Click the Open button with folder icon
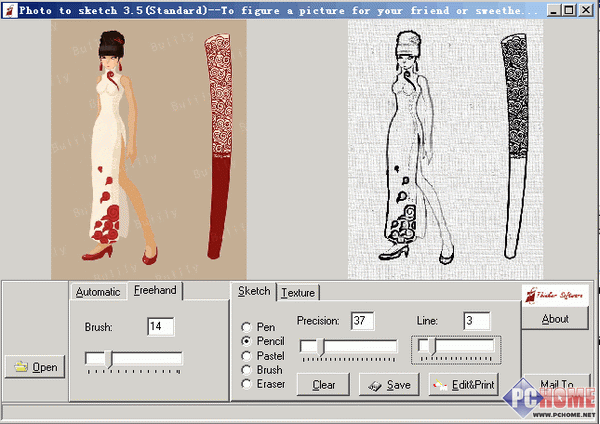600x424 pixels. [x=35, y=367]
